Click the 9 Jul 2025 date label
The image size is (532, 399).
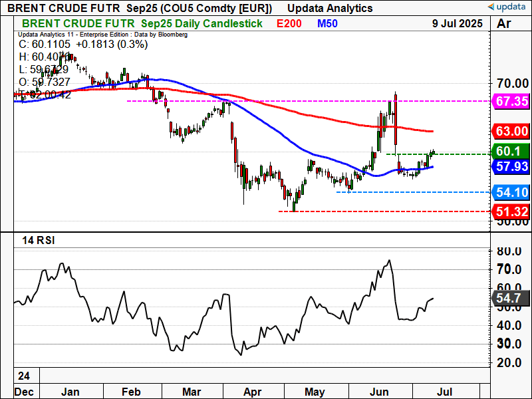[x=457, y=23]
